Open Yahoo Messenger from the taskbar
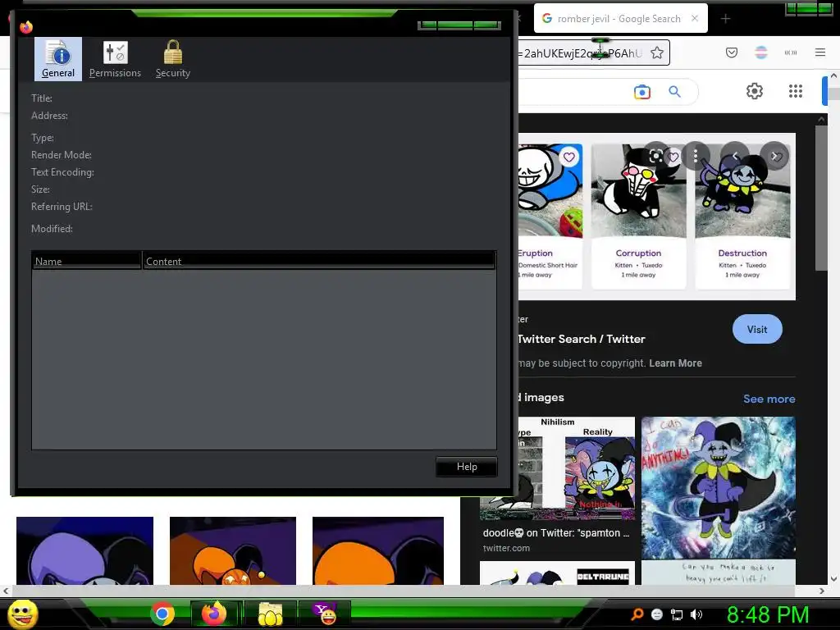 (x=325, y=614)
